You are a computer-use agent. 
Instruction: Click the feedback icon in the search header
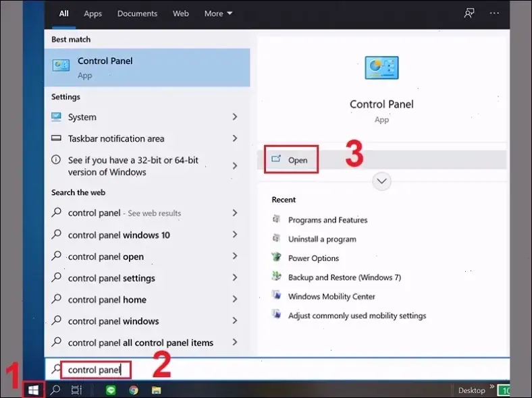(469, 13)
